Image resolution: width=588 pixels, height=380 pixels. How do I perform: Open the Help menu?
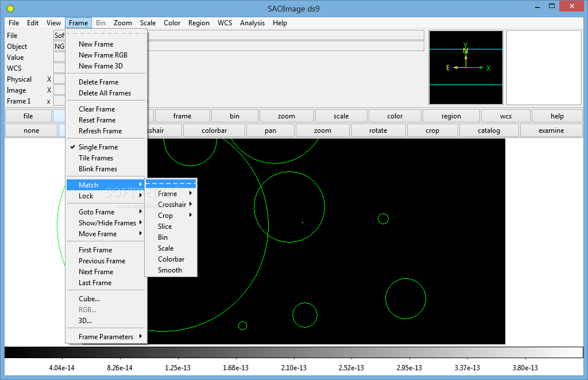click(x=280, y=23)
